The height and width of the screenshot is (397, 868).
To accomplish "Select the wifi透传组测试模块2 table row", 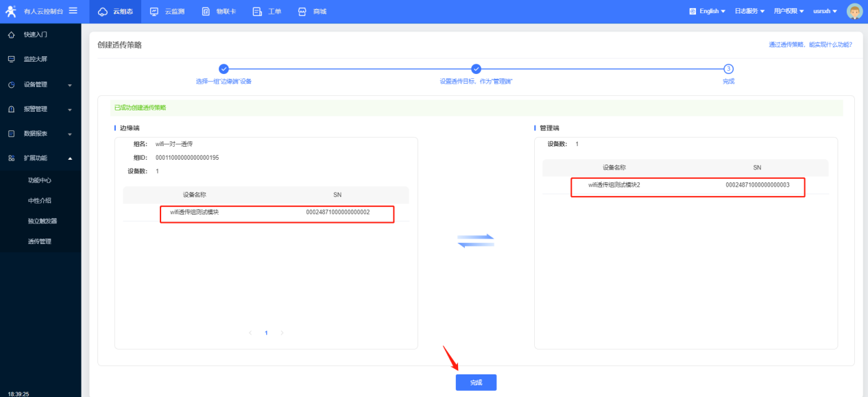I will [687, 185].
